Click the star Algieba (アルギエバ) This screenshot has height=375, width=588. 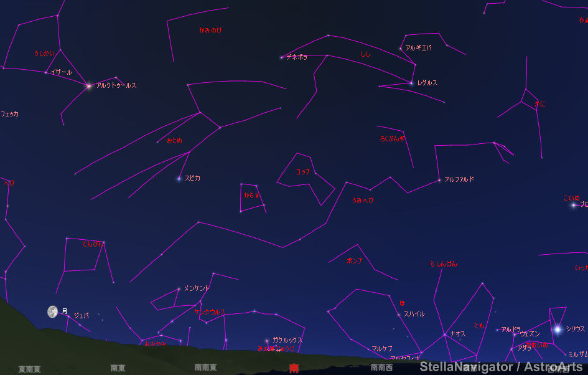[400, 48]
